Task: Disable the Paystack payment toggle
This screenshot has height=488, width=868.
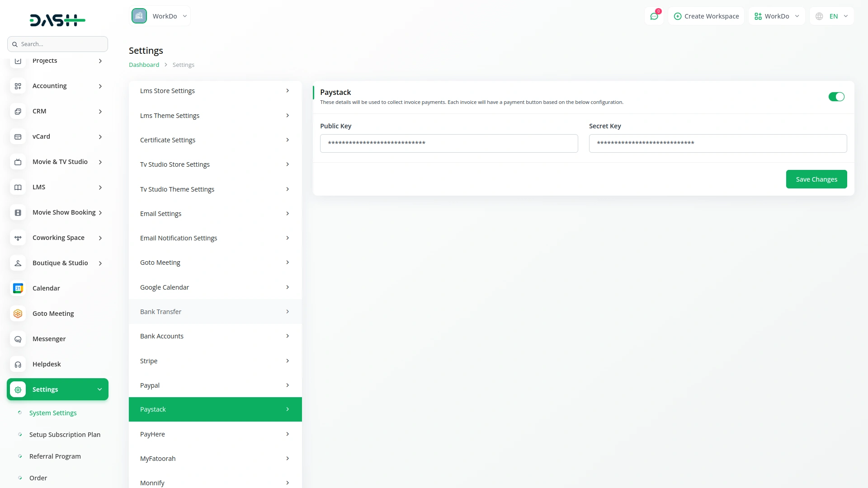Action: (x=836, y=97)
